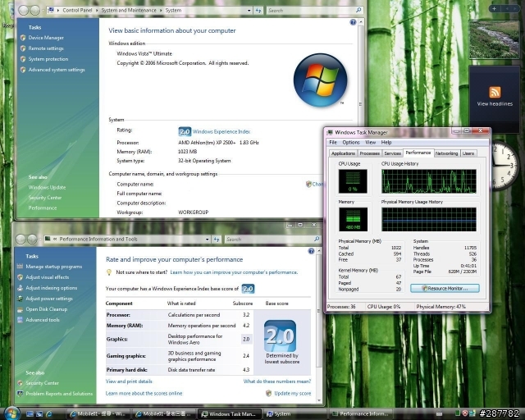Click Learn more about the scores online
The height and width of the screenshot is (420, 525).
pos(144,393)
